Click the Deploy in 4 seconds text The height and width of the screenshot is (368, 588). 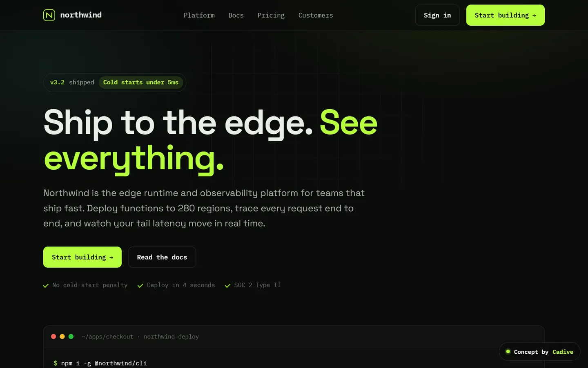pyautogui.click(x=181, y=285)
